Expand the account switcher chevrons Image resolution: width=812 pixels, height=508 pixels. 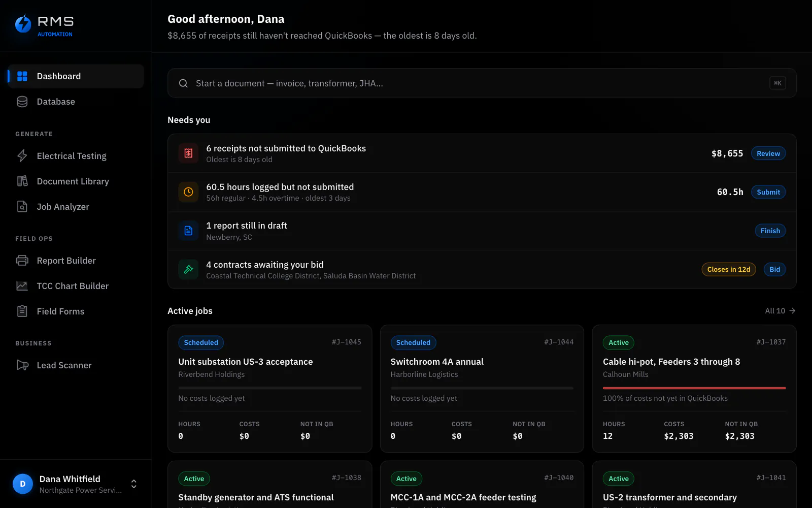134,484
